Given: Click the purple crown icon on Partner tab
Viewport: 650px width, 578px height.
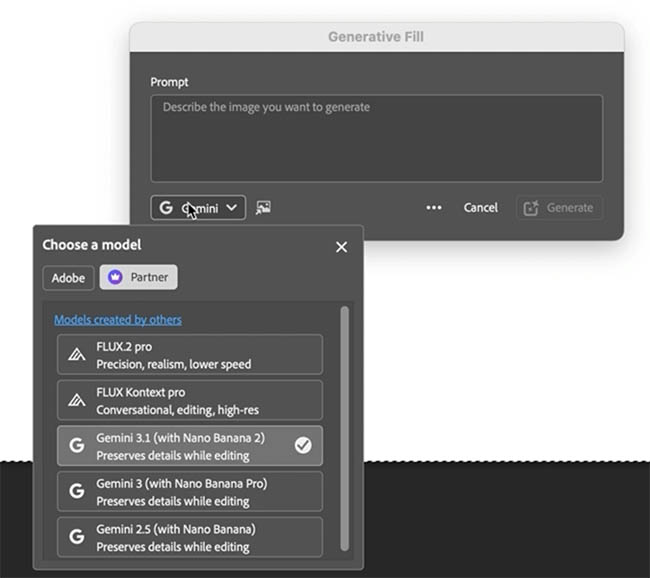Looking at the screenshot, I should click(115, 277).
